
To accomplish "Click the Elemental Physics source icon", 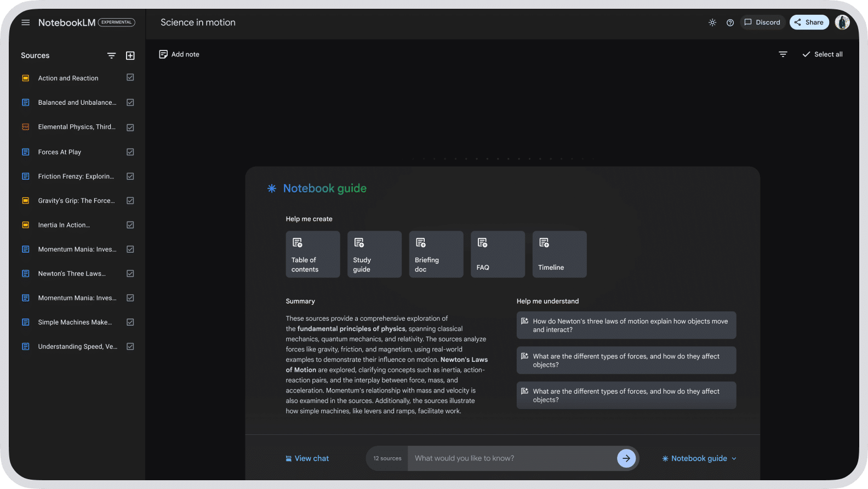I will pyautogui.click(x=25, y=127).
